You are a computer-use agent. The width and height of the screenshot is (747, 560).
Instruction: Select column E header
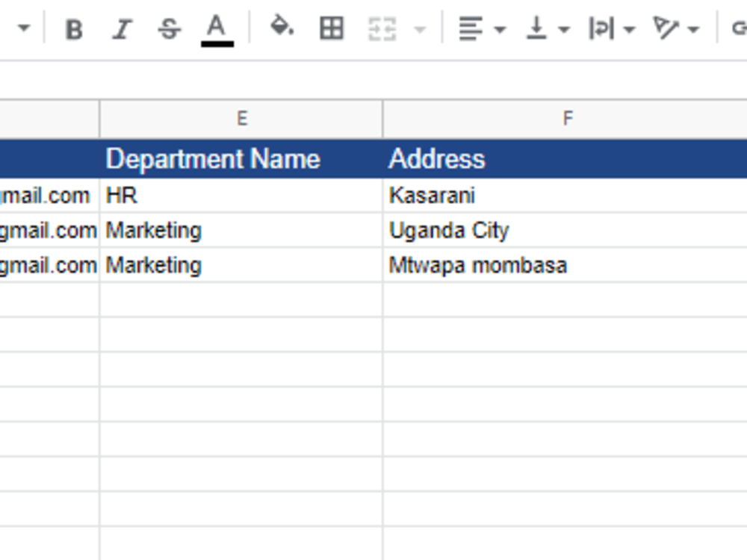[241, 117]
